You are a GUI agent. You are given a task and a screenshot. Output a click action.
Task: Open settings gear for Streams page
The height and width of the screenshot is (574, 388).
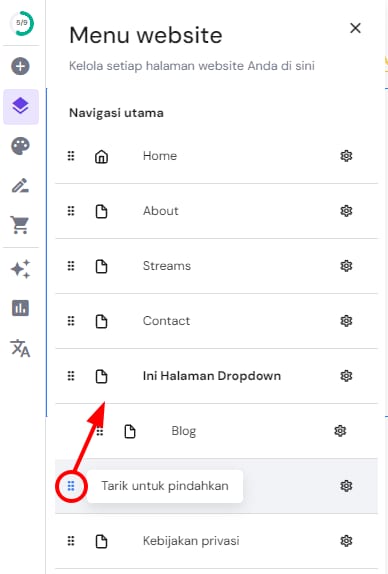(346, 266)
